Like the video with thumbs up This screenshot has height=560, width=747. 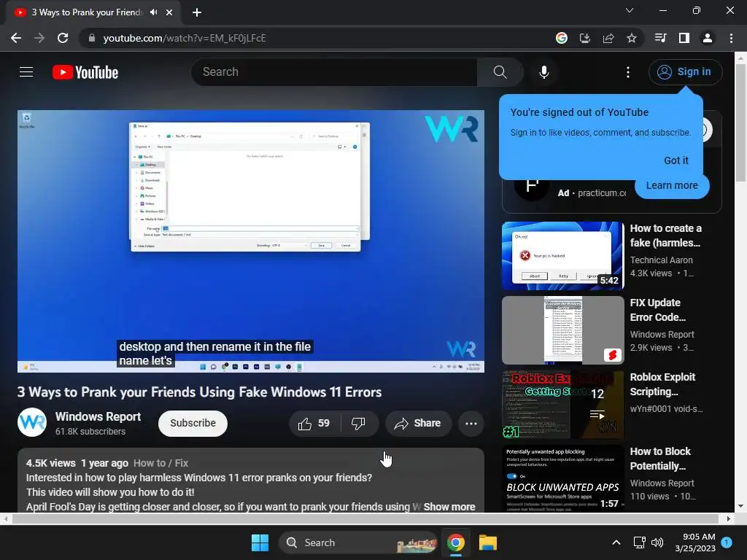pyautogui.click(x=314, y=424)
